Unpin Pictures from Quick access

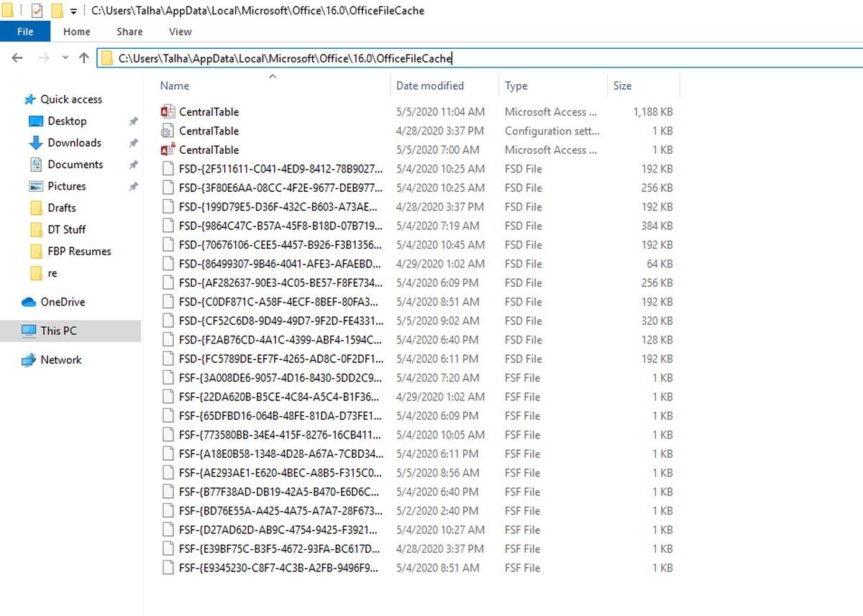pos(133,186)
